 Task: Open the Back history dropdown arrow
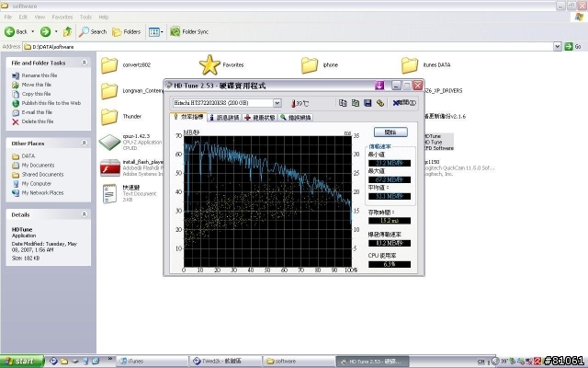(33, 32)
